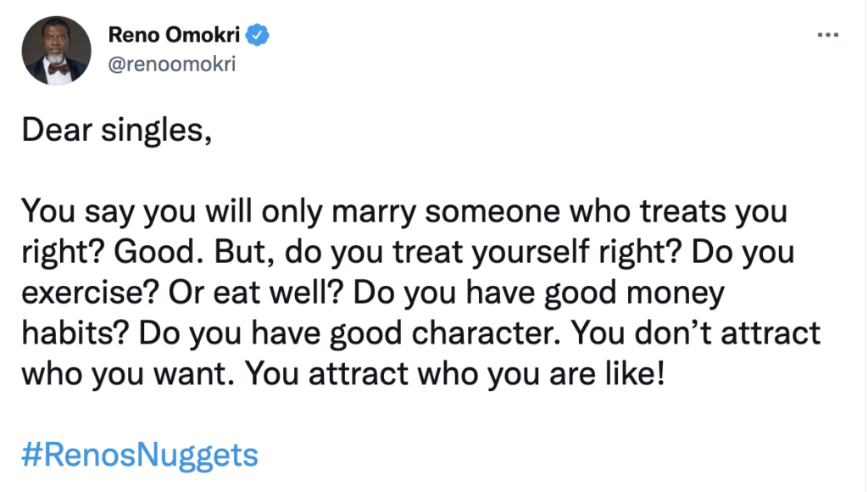The image size is (868, 492).
Task: Open the #RenosNuggets hashtag link
Action: click(140, 455)
